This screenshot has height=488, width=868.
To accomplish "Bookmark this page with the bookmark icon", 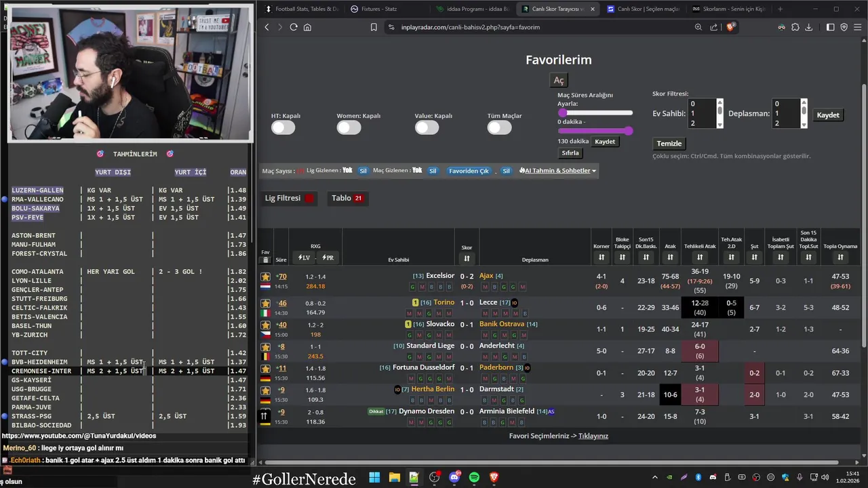I will click(374, 27).
